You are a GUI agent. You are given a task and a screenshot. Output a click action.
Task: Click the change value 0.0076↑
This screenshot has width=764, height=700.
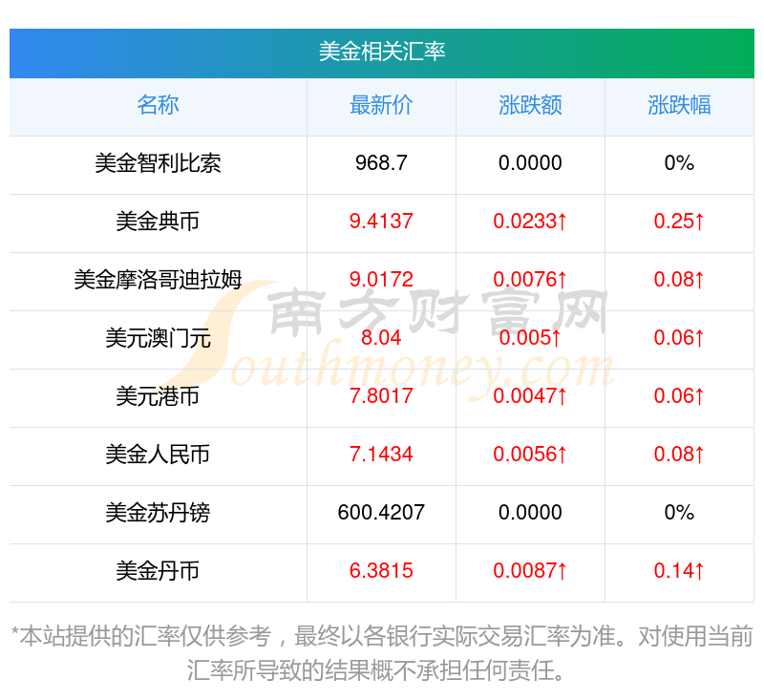(530, 280)
